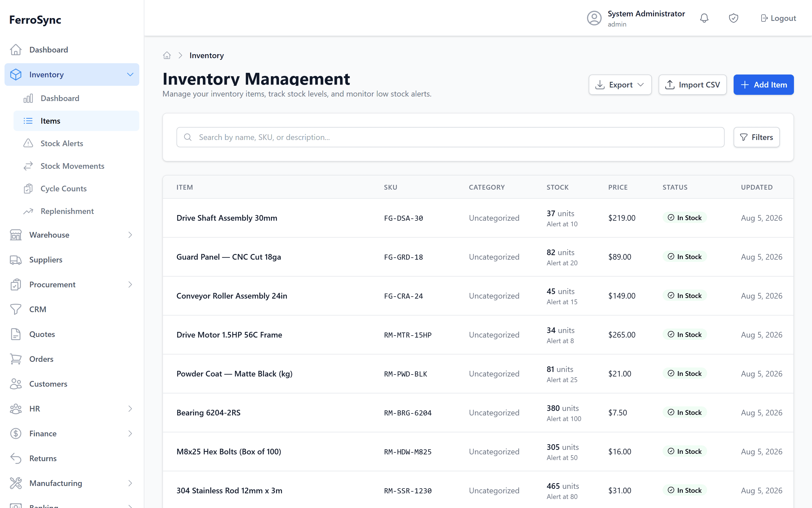Open 304 Stainless Rod 12mm x 3m
The image size is (812, 508).
tap(229, 491)
